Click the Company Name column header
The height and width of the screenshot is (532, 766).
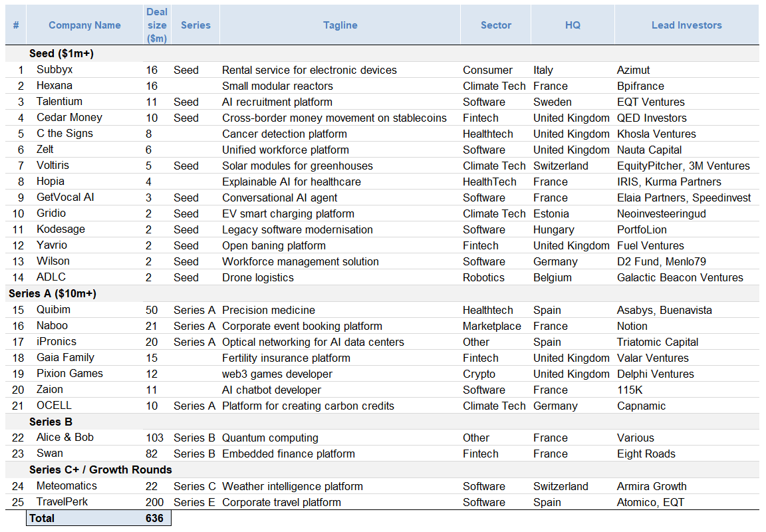[84, 25]
